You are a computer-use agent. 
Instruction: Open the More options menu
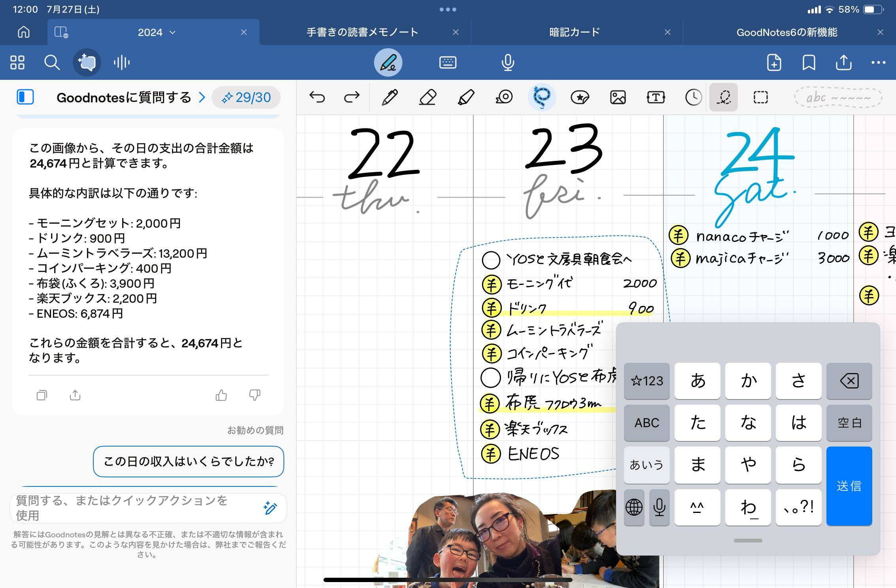(879, 62)
